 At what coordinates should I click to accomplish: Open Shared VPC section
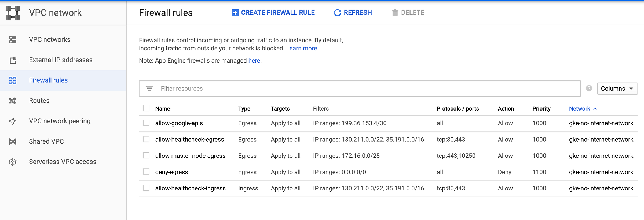pyautogui.click(x=46, y=141)
